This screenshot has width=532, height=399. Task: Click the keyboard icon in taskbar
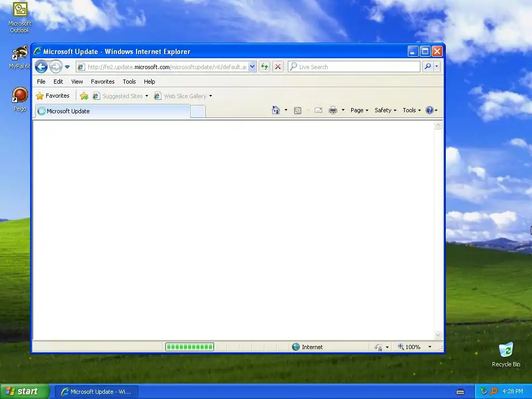(460, 392)
